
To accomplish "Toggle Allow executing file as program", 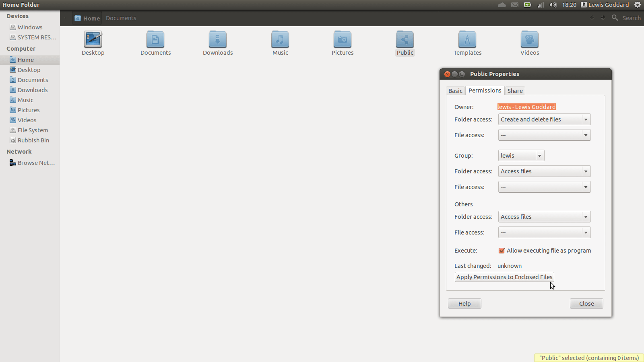I will (x=502, y=251).
